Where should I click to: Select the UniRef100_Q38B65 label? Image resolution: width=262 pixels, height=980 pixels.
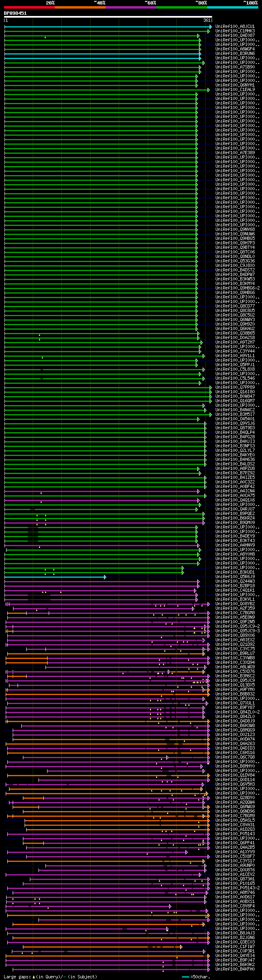[235, 333]
